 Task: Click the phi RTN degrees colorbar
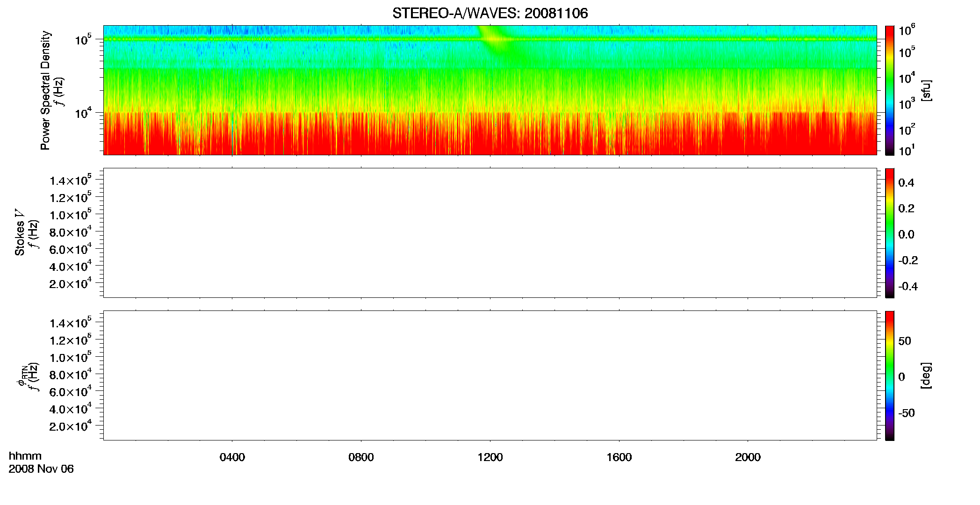tap(889, 375)
